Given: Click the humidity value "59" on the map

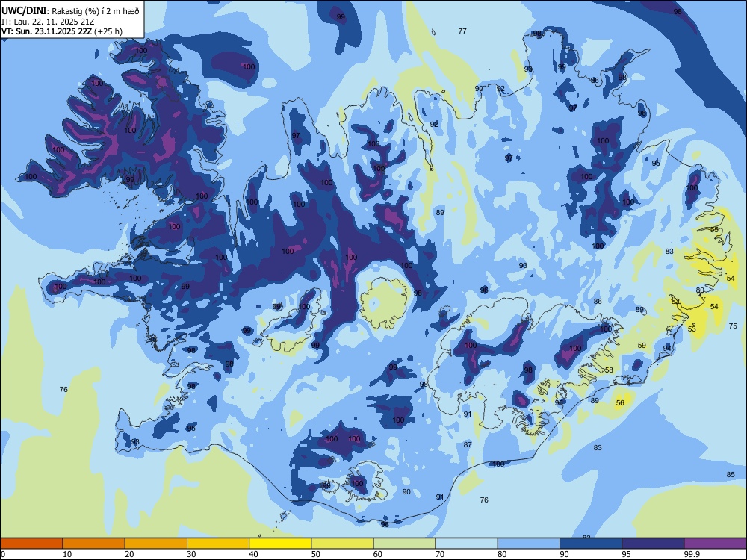Looking at the screenshot, I should pyautogui.click(x=642, y=345).
